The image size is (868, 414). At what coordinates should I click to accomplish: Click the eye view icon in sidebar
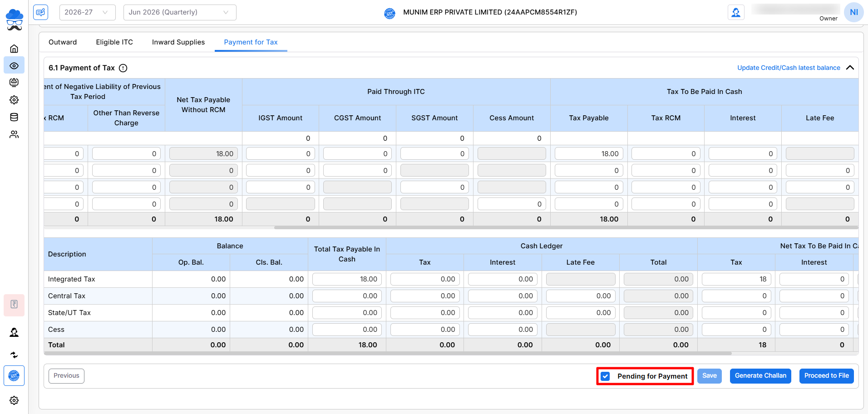(x=14, y=66)
